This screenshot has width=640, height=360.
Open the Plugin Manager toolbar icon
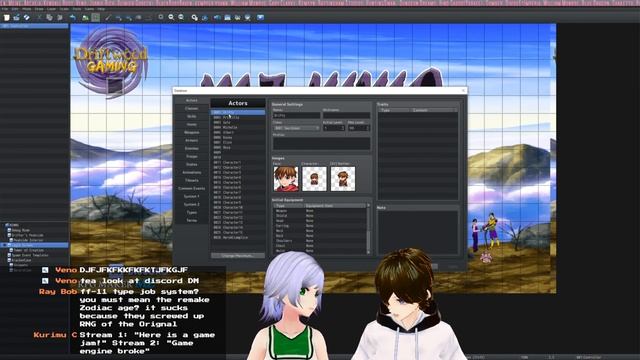[x=204, y=18]
